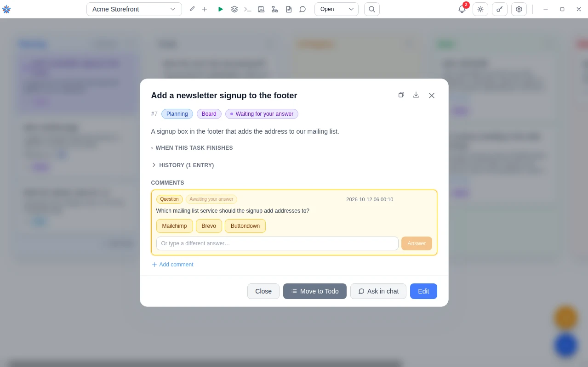Click the blue floating round button
Viewport: 588px width, 367px height.
tap(565, 345)
